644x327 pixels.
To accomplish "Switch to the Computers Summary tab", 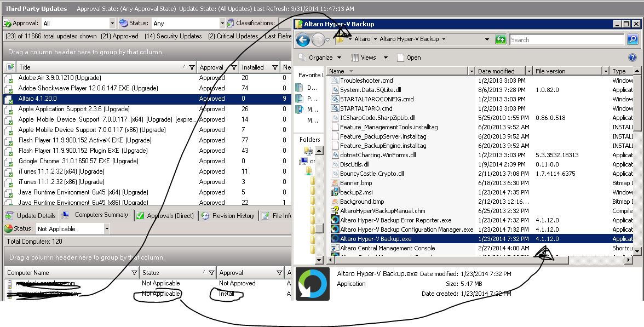I will [x=96, y=215].
